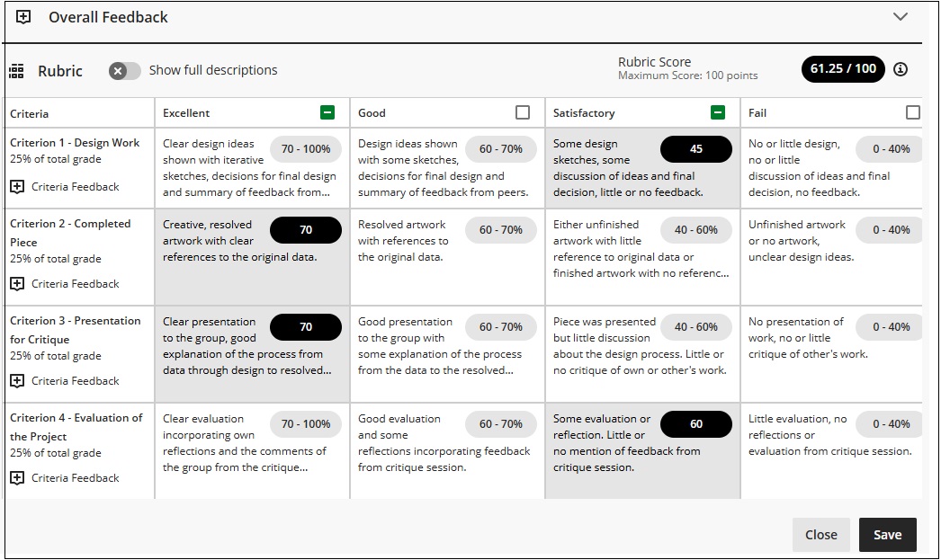Click the Save button
The height and width of the screenshot is (560, 941).
[888, 534]
